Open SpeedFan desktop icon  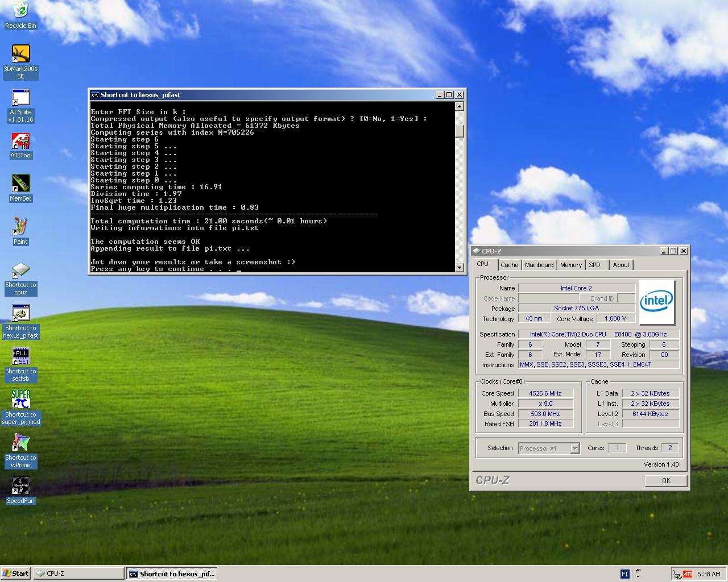click(20, 491)
